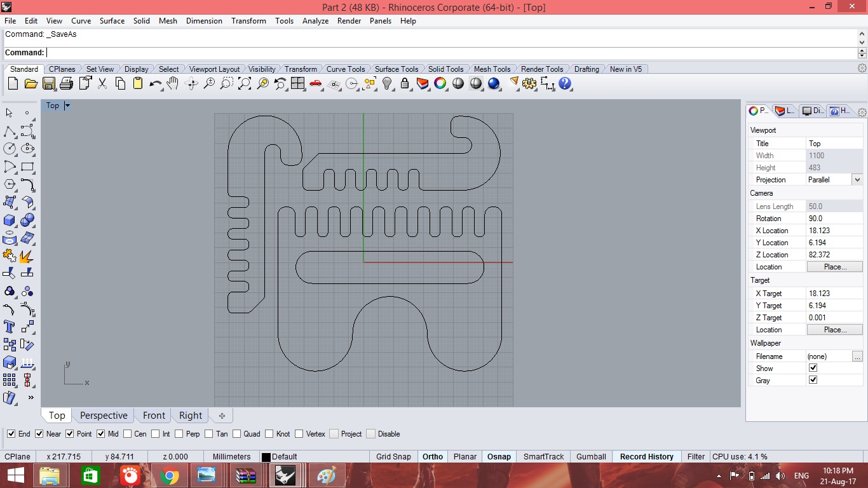Uncheck the wallpaper Gray checkbox
868x488 pixels.
point(813,380)
